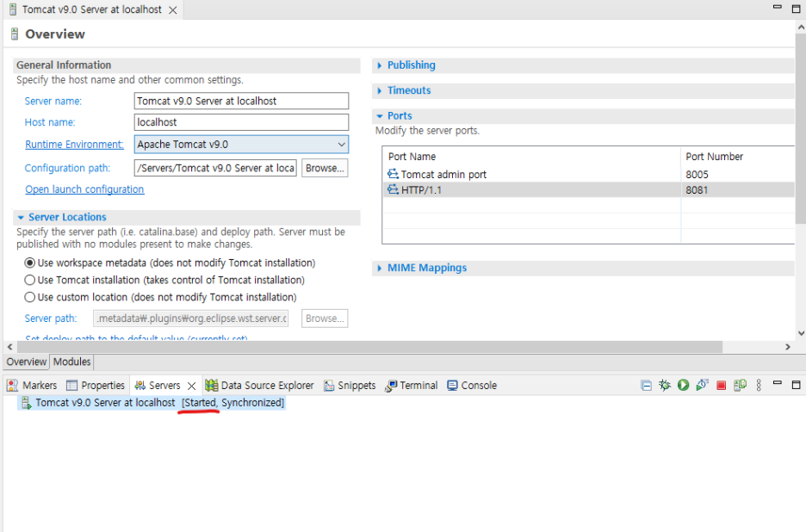The height and width of the screenshot is (532, 806).
Task: Close the Servers view tab
Action: pyautogui.click(x=191, y=386)
